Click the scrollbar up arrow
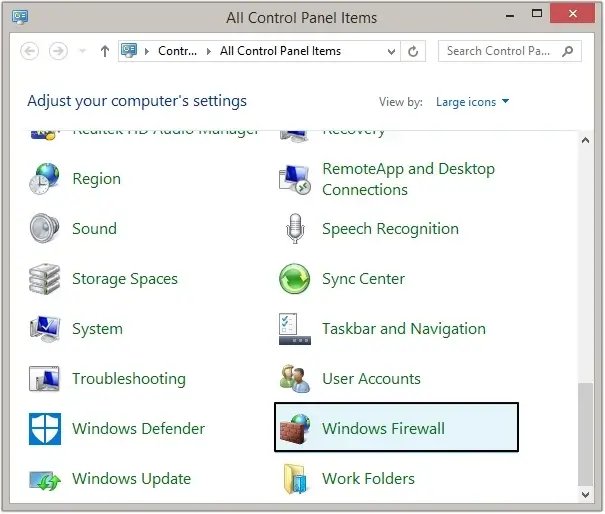The image size is (605, 514). (x=585, y=140)
